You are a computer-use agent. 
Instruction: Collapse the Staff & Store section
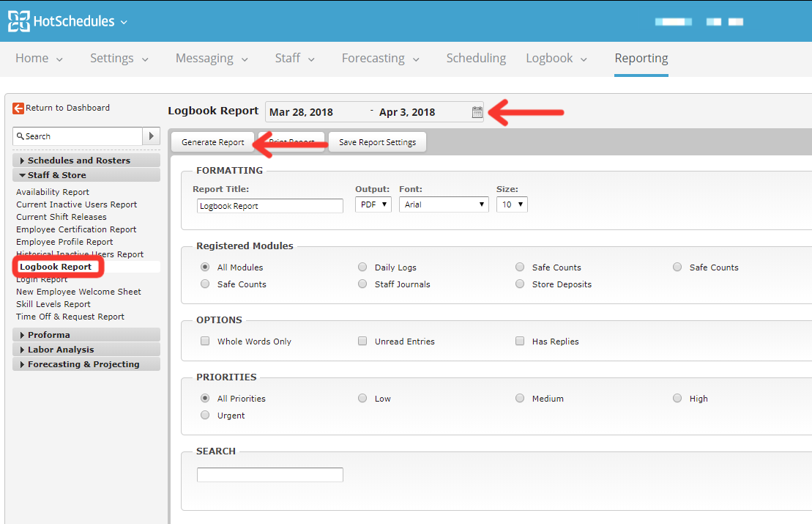tap(86, 175)
